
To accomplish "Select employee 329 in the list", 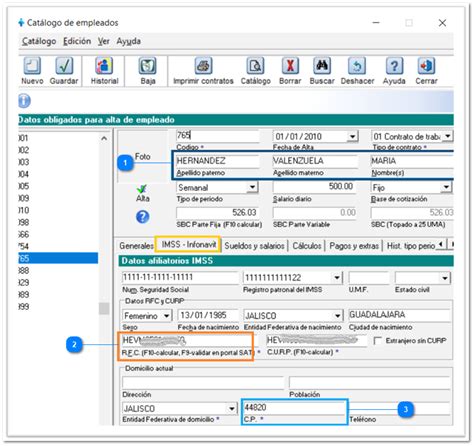I will coord(58,283).
